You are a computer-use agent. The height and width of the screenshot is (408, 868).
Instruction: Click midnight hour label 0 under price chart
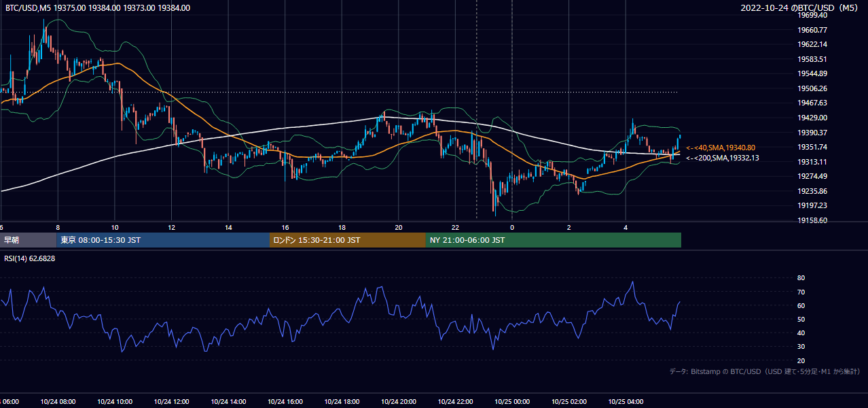[x=512, y=228]
